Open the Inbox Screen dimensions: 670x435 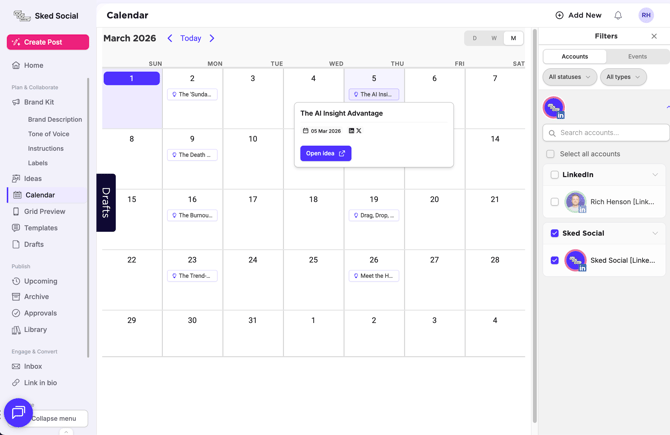pos(27,366)
